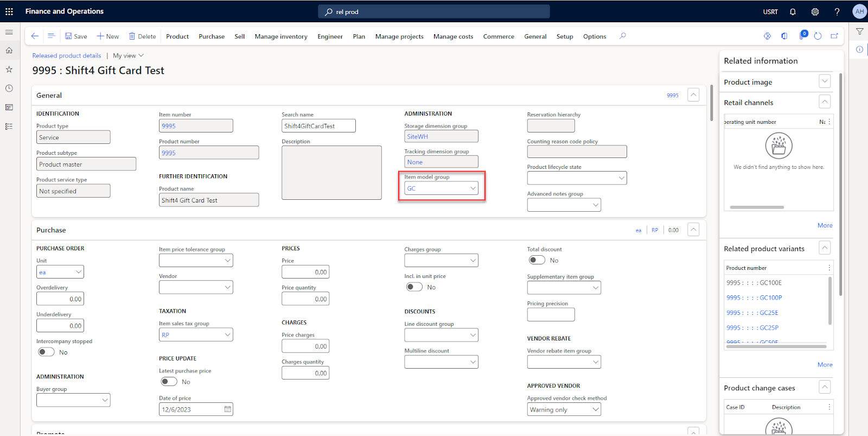Viewport: 868px width, 436px height.
Task: Collapse the Related product variants section
Action: 825,248
